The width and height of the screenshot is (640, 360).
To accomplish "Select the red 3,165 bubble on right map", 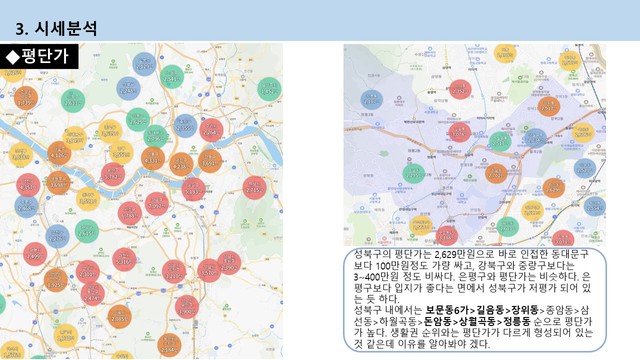I will [x=447, y=236].
